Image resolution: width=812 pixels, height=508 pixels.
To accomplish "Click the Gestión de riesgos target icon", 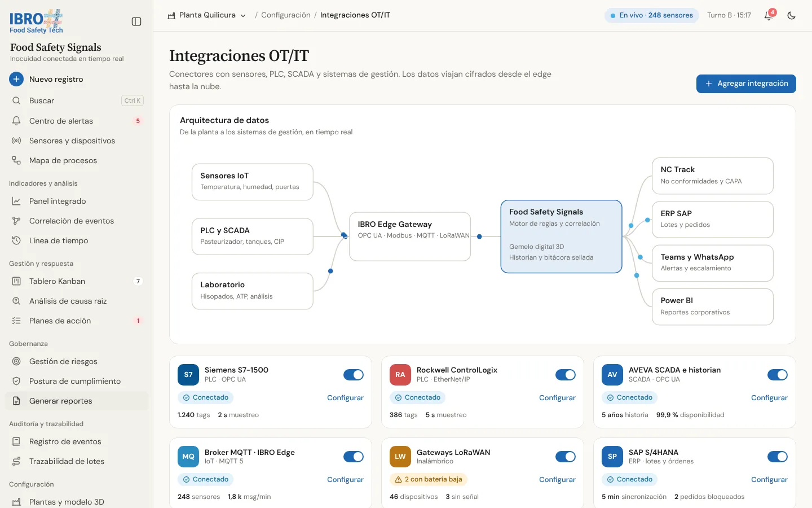I will 16,361.
